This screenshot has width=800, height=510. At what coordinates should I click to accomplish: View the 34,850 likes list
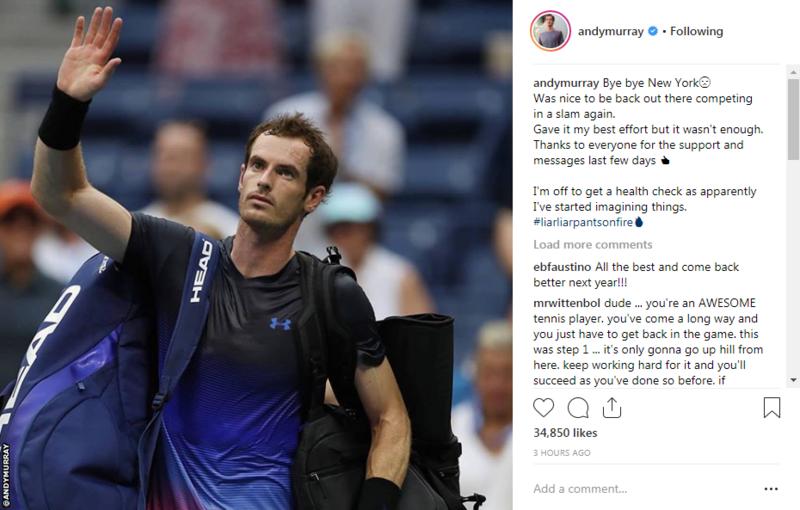tap(565, 432)
